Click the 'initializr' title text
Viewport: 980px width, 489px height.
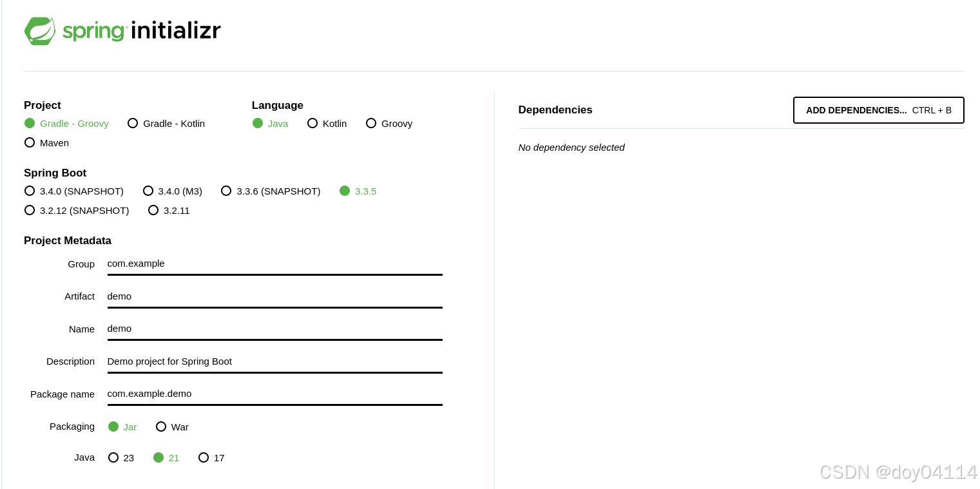coord(176,30)
